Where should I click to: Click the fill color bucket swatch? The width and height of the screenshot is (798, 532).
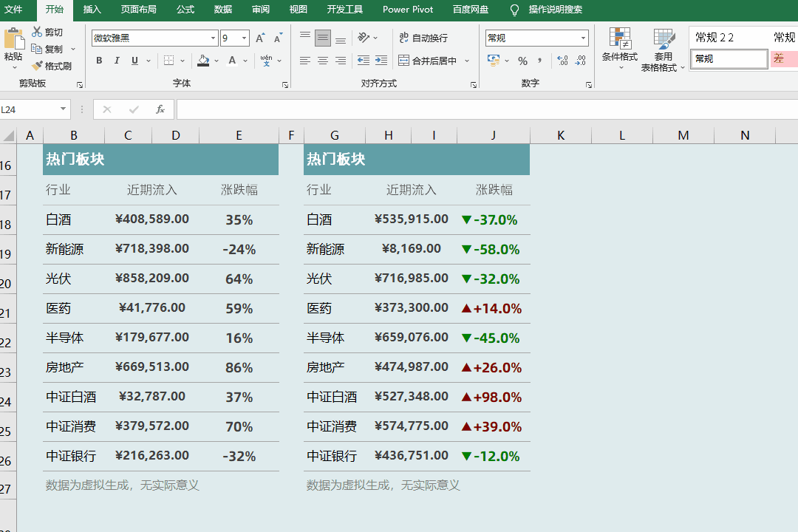click(203, 61)
